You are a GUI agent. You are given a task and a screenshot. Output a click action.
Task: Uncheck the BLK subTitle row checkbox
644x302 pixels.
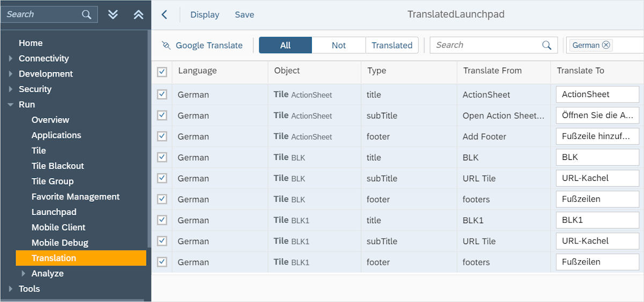click(x=162, y=178)
